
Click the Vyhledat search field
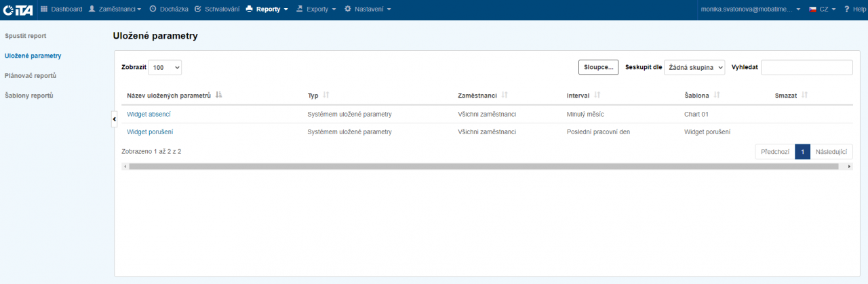click(806, 68)
